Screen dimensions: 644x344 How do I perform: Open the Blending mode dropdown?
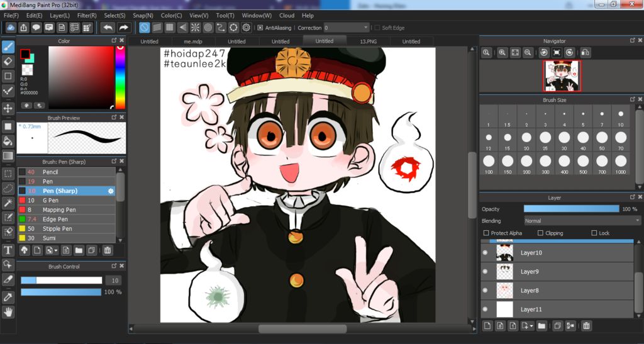point(582,221)
